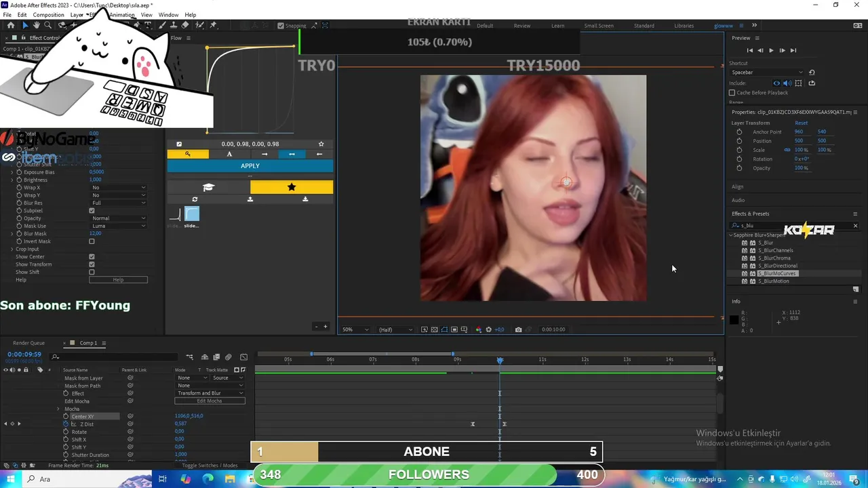Click the blue APPLY button in Flow panel
868x488 pixels.
point(250,166)
